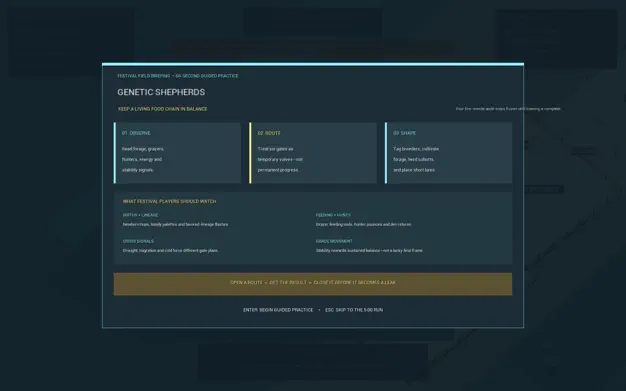Image resolution: width=626 pixels, height=391 pixels.
Task: Click the 'Stability rewards sustained balance' line
Action: (369, 250)
